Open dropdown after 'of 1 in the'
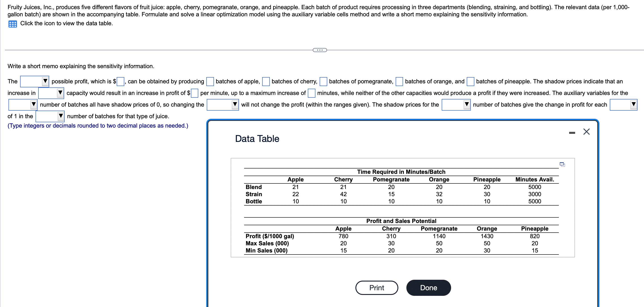Image resolution: width=644 pixels, height=307 pixels. point(50,116)
